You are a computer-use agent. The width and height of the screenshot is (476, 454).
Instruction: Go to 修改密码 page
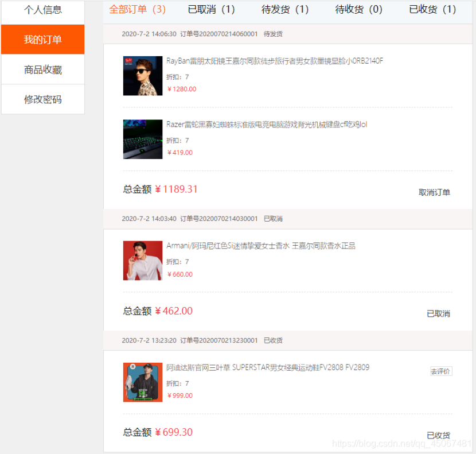[43, 99]
